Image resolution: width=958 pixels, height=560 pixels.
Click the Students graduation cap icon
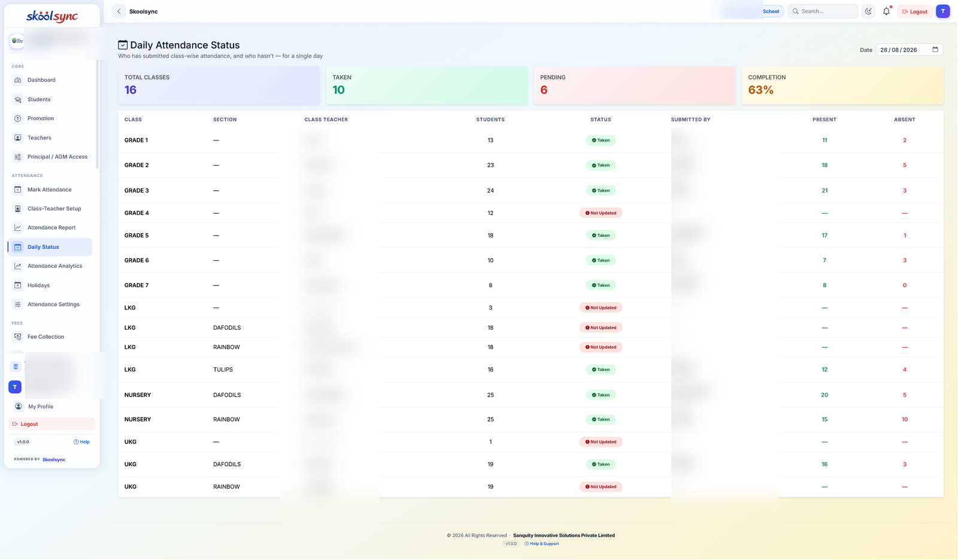point(18,99)
